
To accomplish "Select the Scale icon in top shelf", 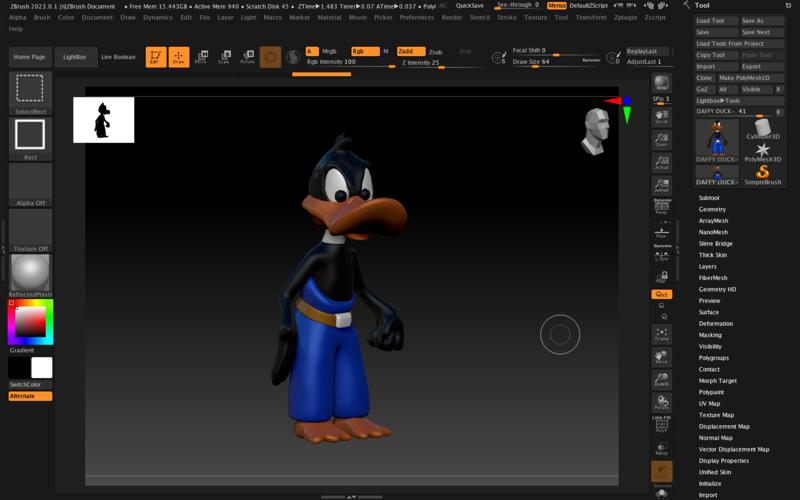I will point(224,57).
